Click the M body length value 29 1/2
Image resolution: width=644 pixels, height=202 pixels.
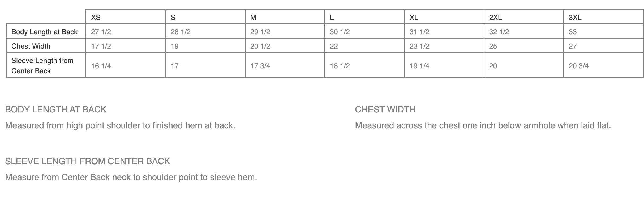tap(260, 32)
